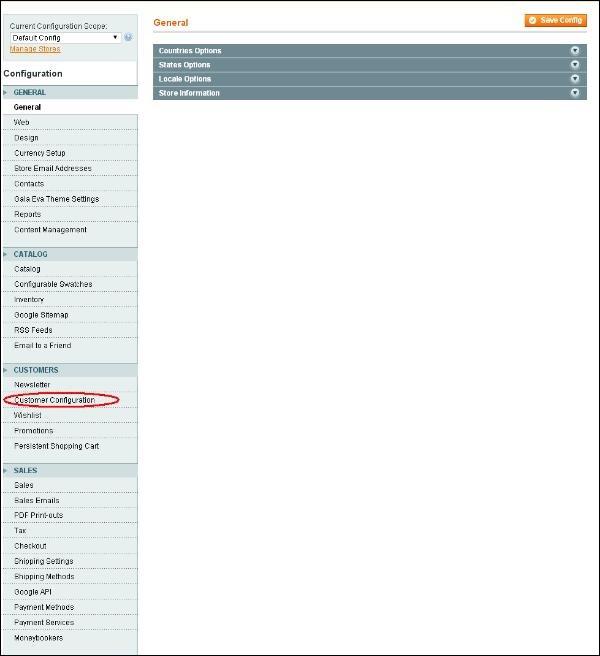
Task: Open the Contacts configuration
Action: pyautogui.click(x=29, y=184)
